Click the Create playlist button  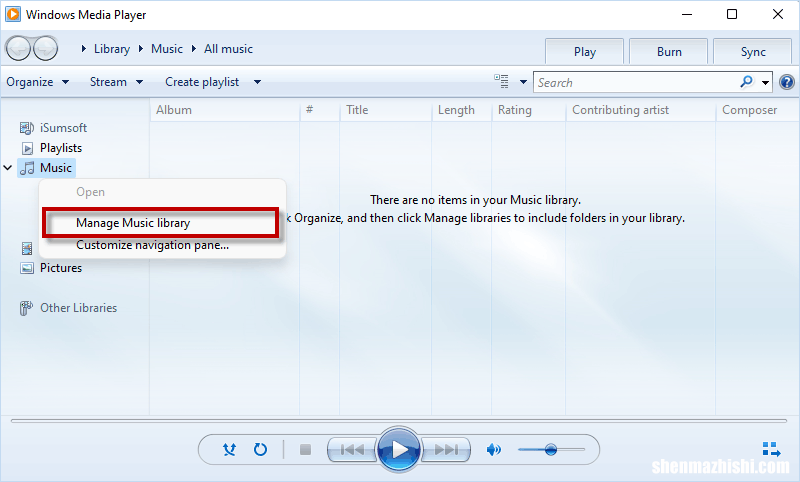coord(202,82)
